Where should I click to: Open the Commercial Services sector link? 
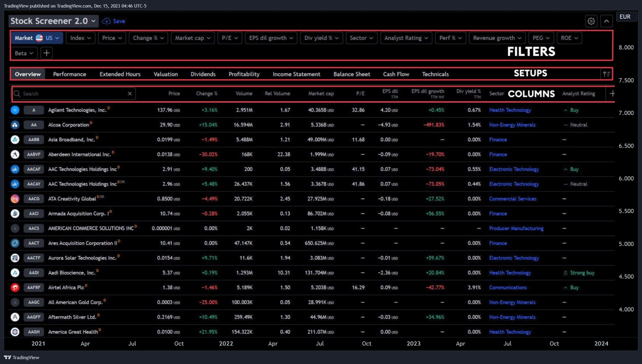pos(513,199)
